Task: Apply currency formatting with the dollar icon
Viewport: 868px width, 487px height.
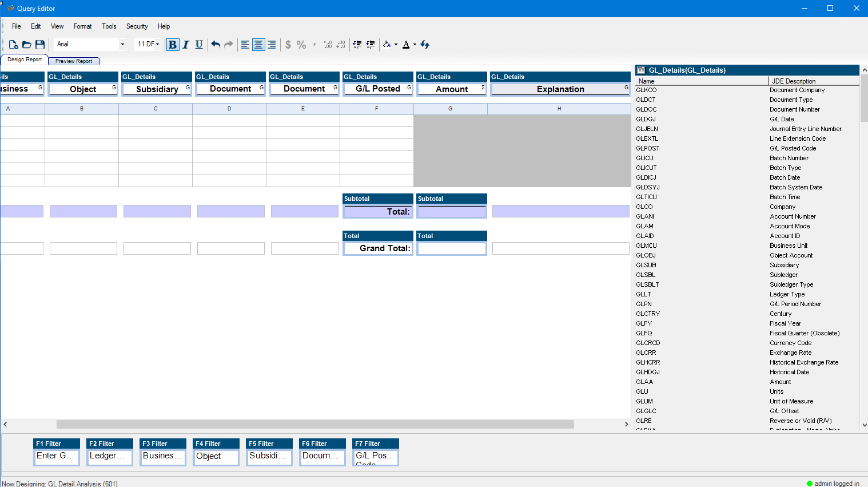Action: pyautogui.click(x=288, y=45)
